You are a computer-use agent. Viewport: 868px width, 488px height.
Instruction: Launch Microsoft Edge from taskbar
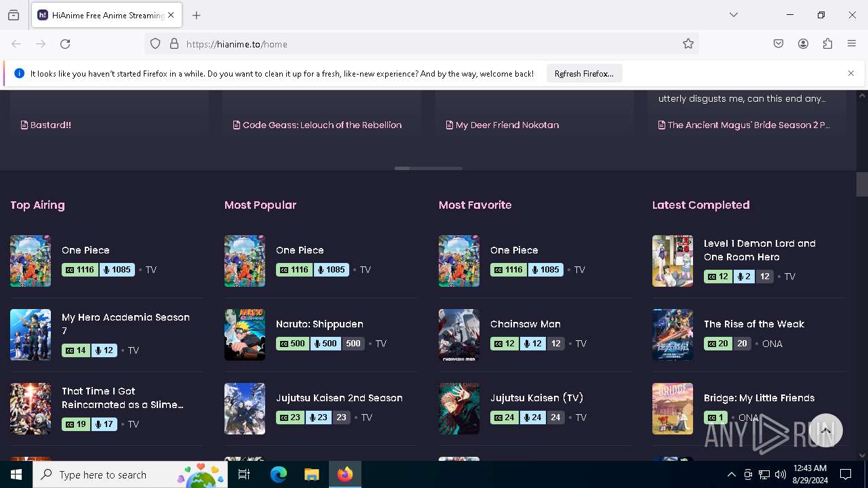click(278, 474)
